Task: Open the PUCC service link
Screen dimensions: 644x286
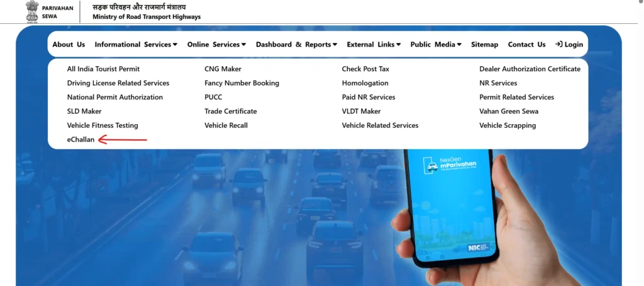Action: pyautogui.click(x=213, y=97)
